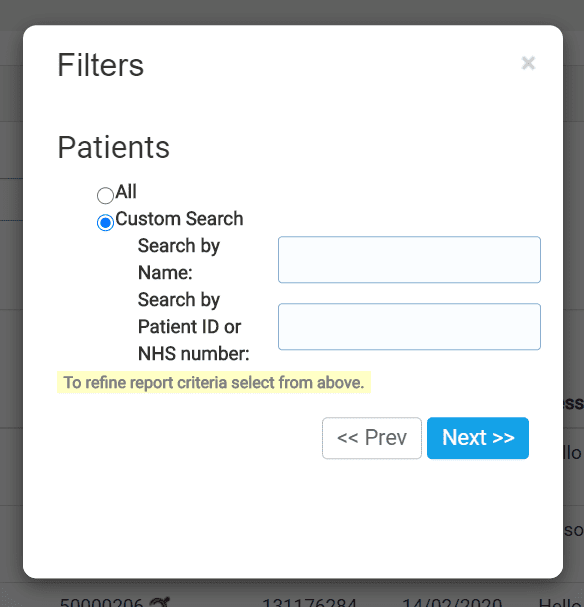The height and width of the screenshot is (607, 584).
Task: Focus the Search by Name field
Action: (409, 259)
